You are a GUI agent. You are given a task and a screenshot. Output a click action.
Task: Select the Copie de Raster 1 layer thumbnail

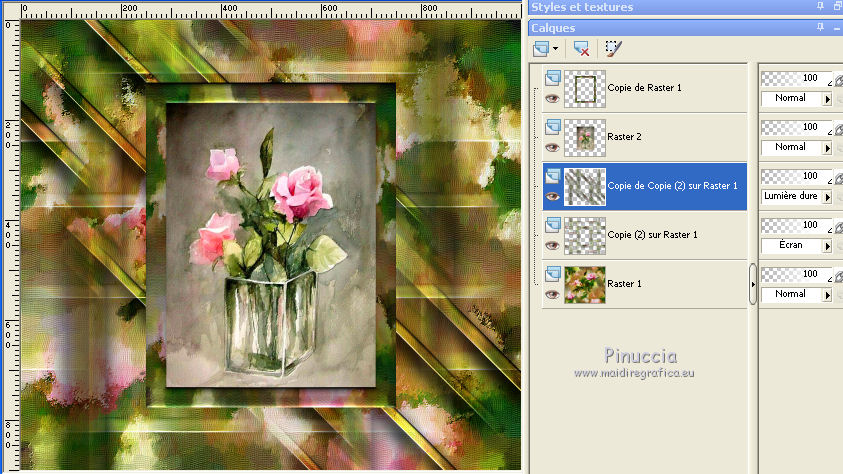[x=585, y=89]
